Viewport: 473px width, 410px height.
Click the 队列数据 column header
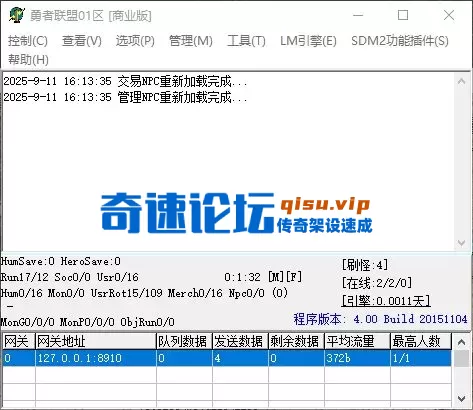point(184,341)
